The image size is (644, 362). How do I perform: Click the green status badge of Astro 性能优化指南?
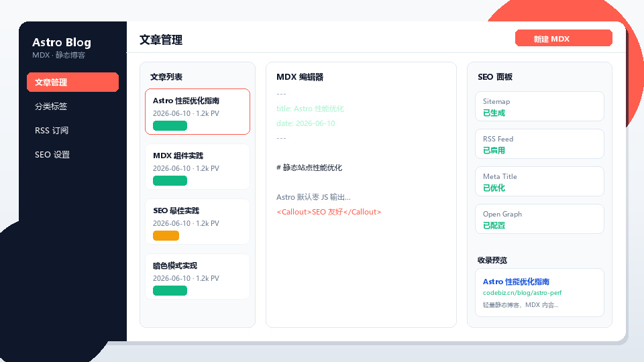170,125
